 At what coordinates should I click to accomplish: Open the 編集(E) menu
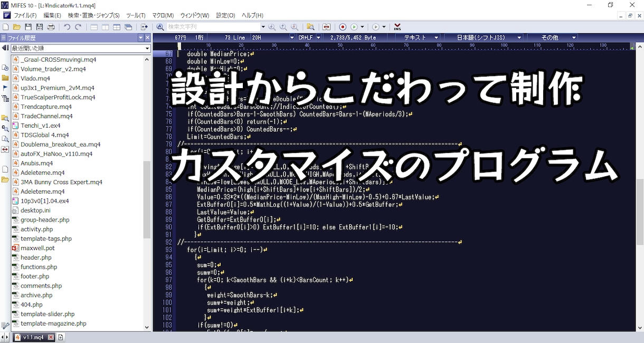click(52, 15)
